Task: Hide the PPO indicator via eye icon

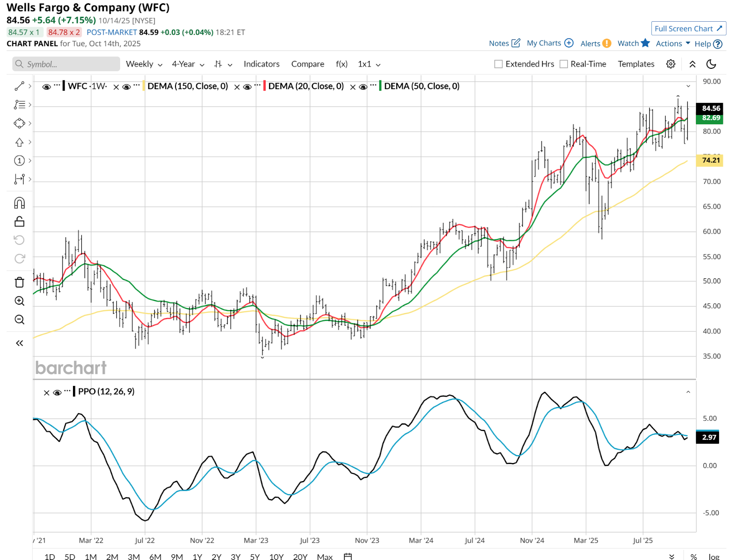Action: (57, 392)
